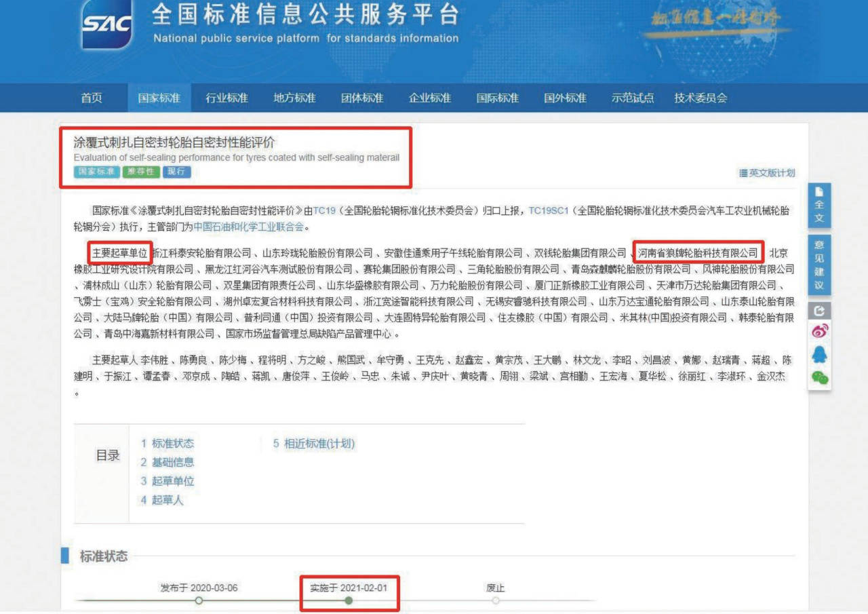Open 示范试点 navigation item
Image resolution: width=868 pixels, height=614 pixels.
[633, 98]
